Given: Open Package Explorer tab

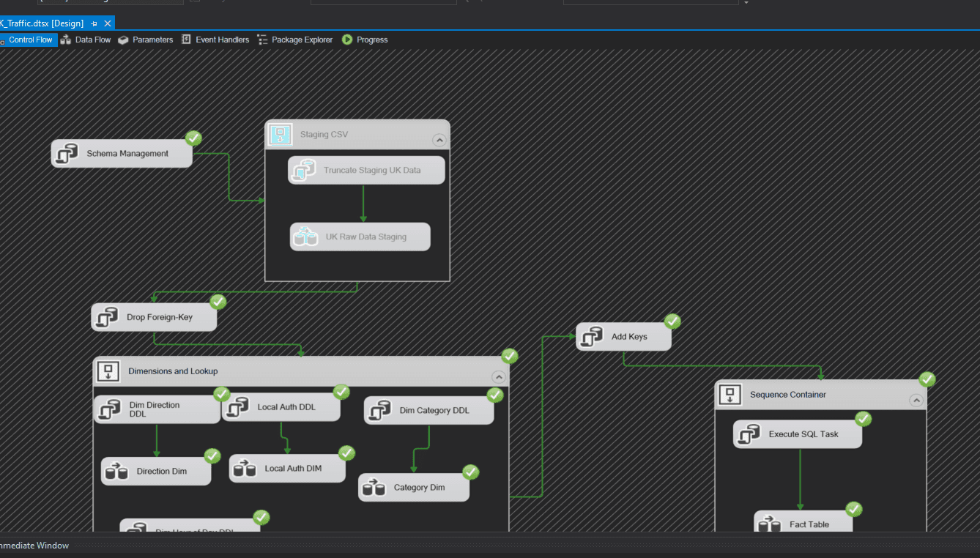Looking at the screenshot, I should pyautogui.click(x=294, y=40).
